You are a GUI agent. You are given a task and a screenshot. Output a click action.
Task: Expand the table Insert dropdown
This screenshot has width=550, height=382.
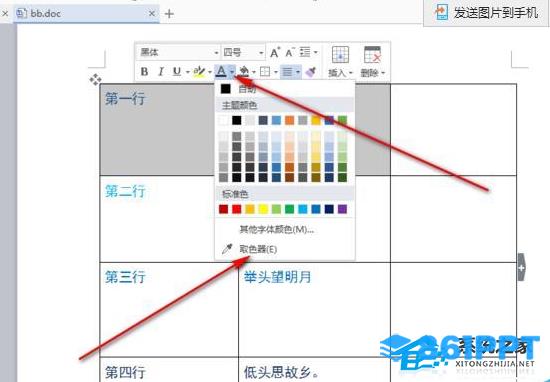[x=340, y=62]
